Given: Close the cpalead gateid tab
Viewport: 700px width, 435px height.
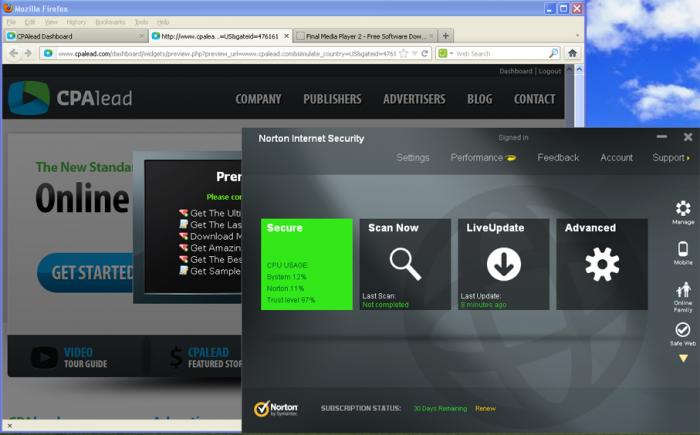Looking at the screenshot, I should 287,36.
